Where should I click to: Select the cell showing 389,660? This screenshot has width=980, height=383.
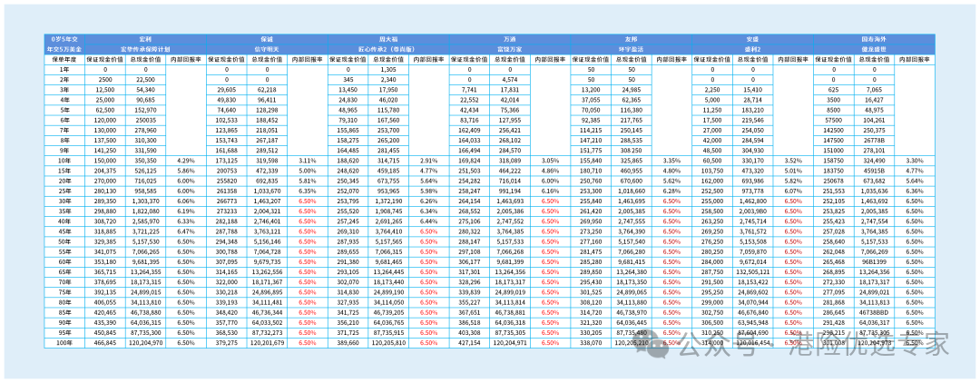click(348, 342)
